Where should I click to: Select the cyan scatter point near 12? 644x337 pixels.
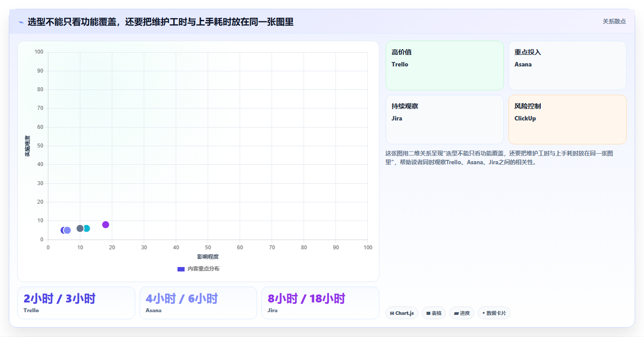click(x=86, y=229)
